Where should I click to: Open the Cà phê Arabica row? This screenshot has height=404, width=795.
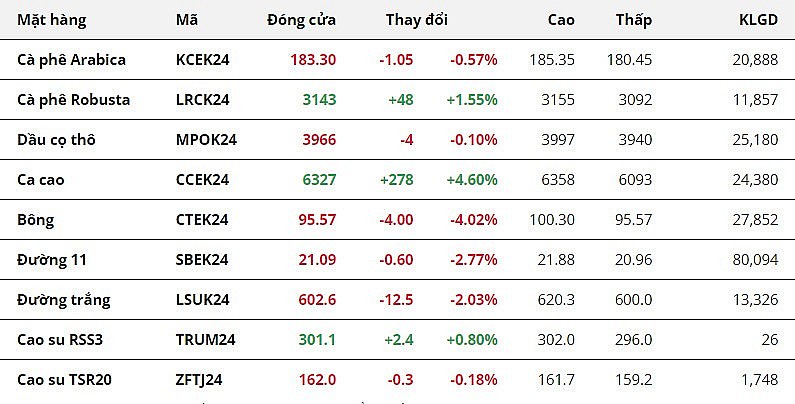point(72,60)
